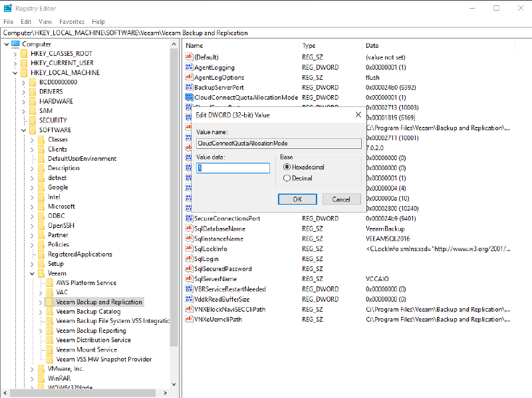532x398 pixels.
Task: Click the SqlDatabaseName string icon
Action: click(x=189, y=229)
